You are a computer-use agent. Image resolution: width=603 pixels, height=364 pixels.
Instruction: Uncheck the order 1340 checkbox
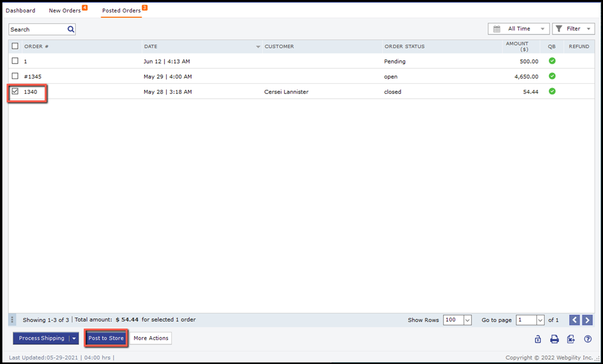point(15,92)
